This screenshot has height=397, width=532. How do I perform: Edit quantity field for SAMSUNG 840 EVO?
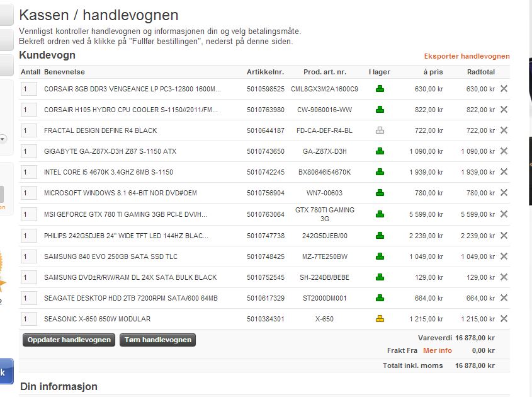[29, 256]
